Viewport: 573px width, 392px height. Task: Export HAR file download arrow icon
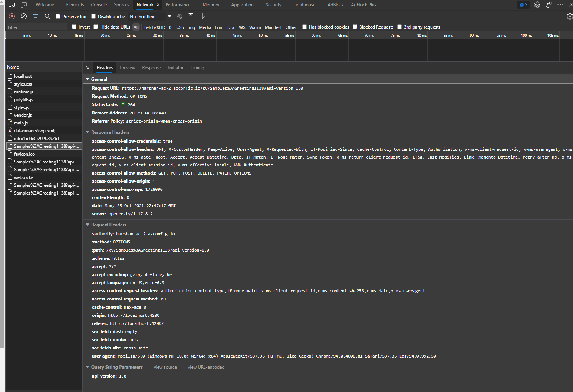click(203, 16)
